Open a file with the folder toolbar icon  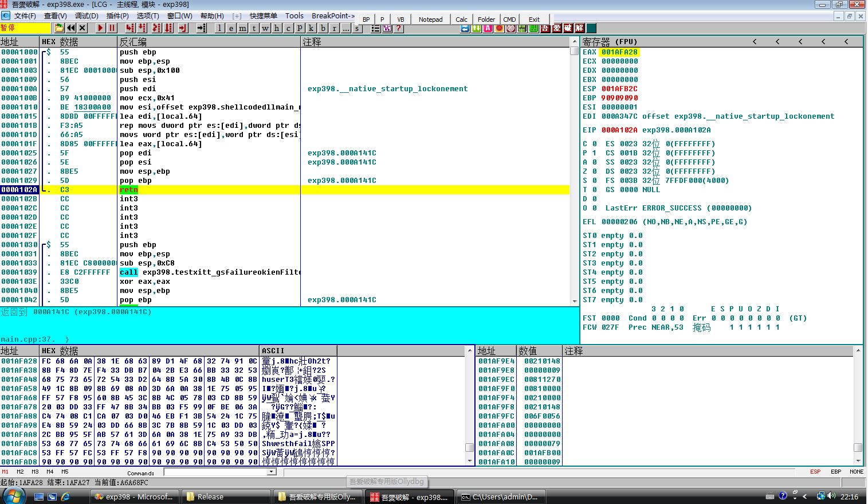(59, 28)
